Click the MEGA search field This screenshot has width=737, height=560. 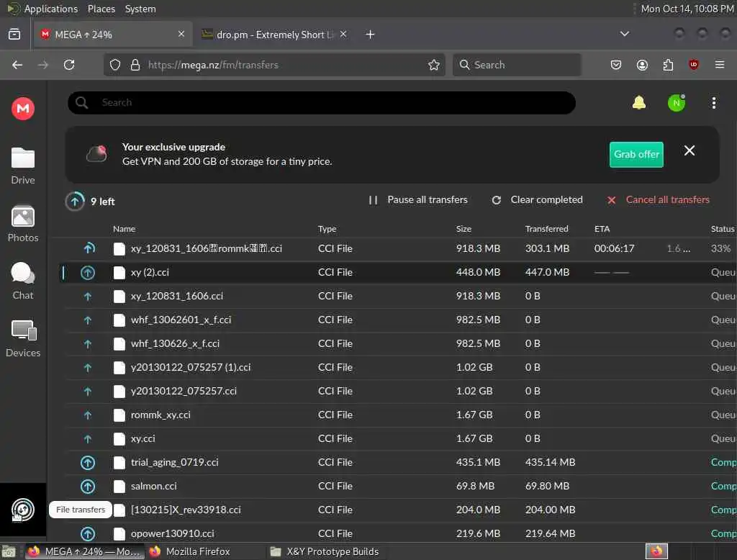click(322, 103)
